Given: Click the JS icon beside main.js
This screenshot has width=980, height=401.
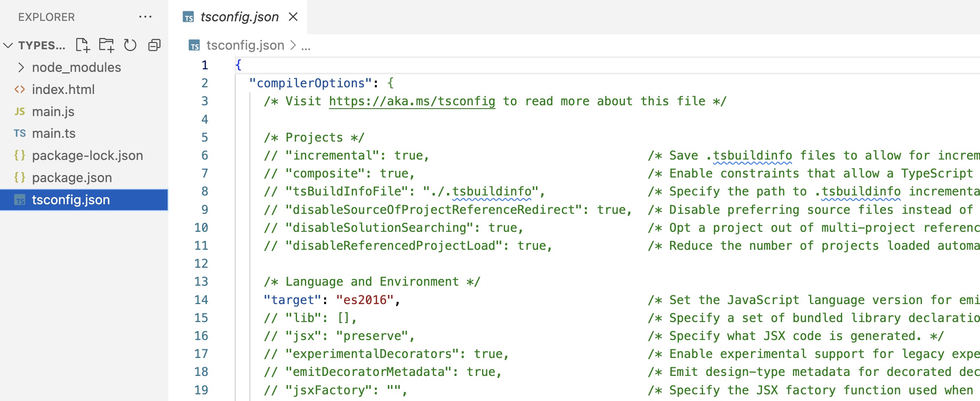Looking at the screenshot, I should [20, 112].
